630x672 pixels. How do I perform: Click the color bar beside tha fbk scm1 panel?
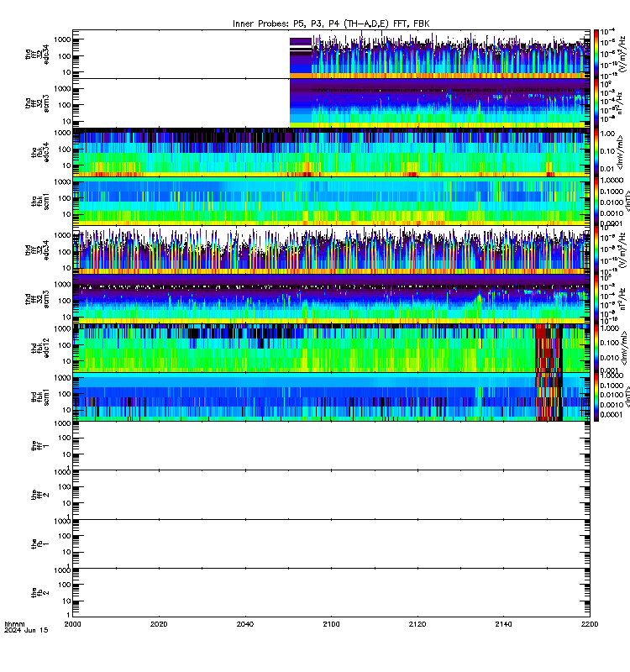pyautogui.click(x=596, y=201)
